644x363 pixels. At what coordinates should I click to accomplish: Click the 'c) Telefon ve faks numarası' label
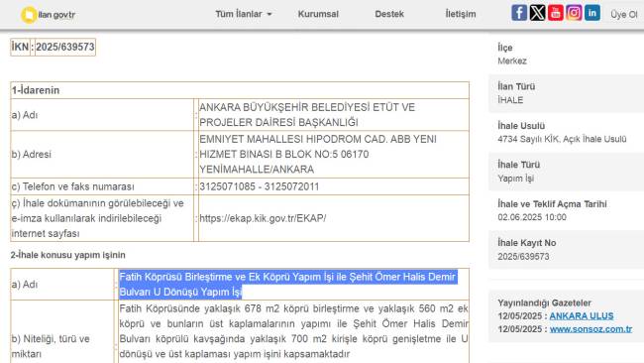point(72,186)
